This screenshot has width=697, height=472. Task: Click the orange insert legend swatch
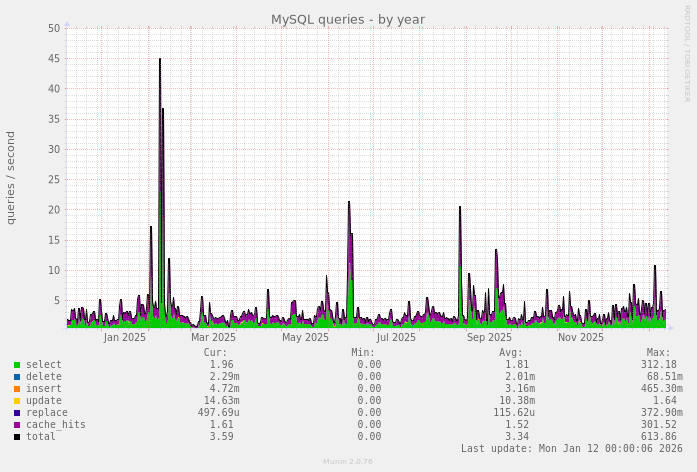click(17, 389)
